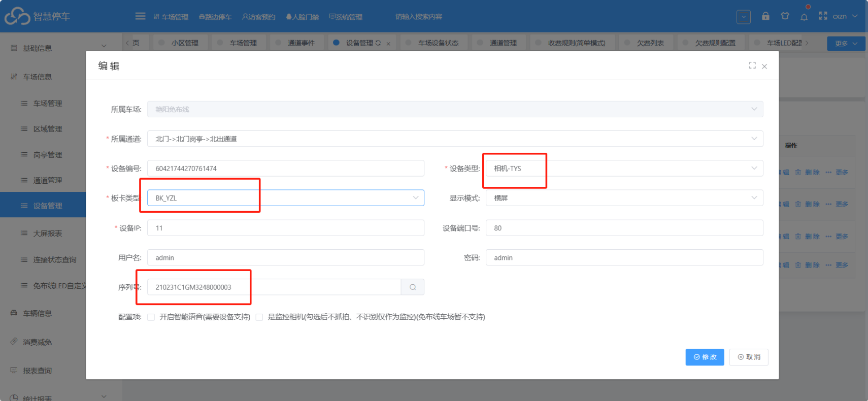Open 访客预约 top menu
The image size is (868, 401).
259,17
